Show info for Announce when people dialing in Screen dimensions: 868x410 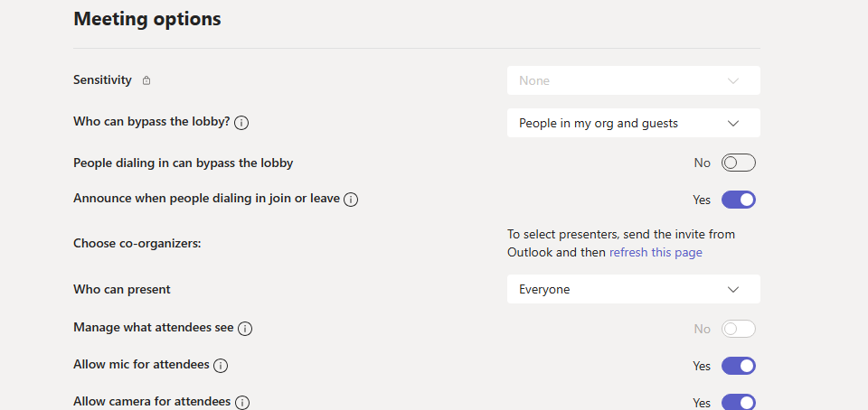(x=351, y=200)
